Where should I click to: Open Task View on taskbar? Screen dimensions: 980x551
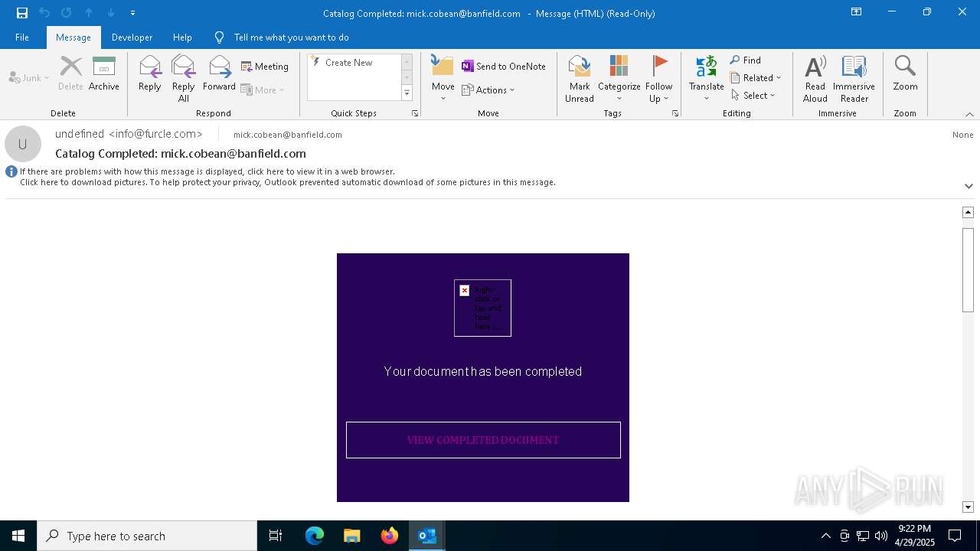click(276, 536)
